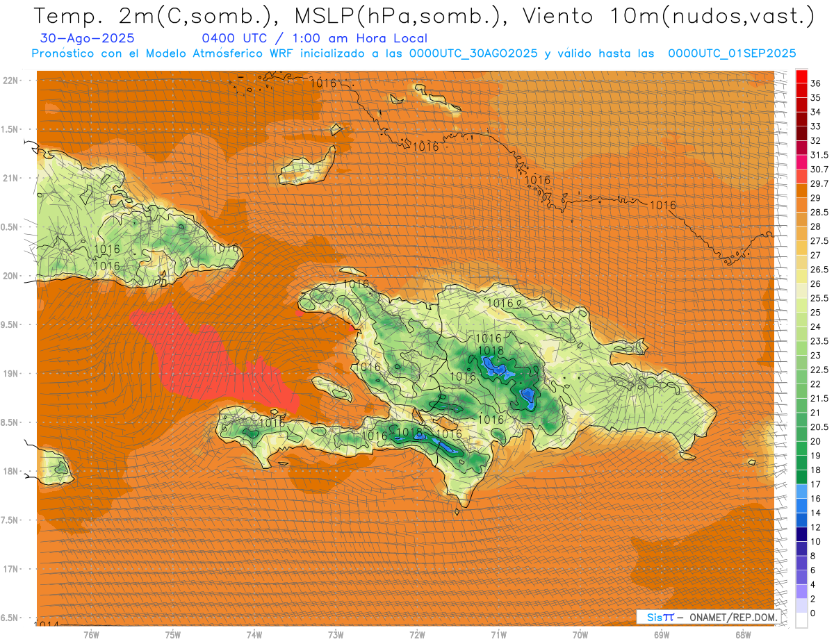Click the dark maroon swatch between 32 and 33
The width and height of the screenshot is (834, 644).
click(801, 133)
